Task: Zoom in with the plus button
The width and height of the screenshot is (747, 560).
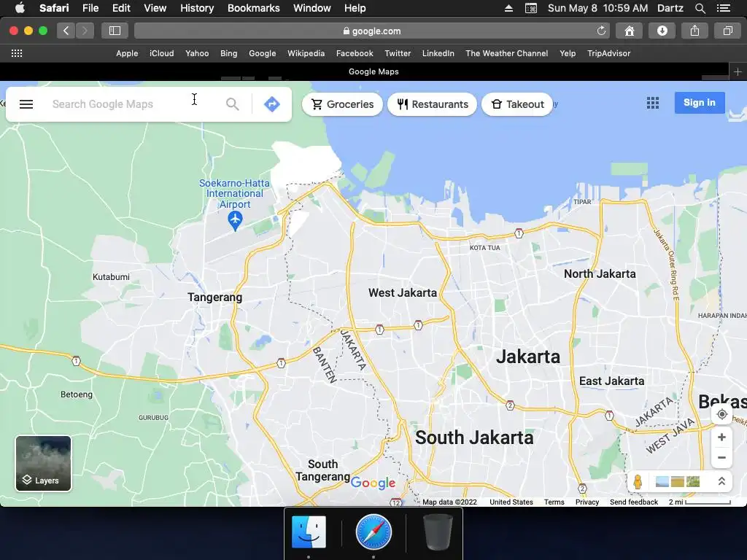Action: pyautogui.click(x=721, y=437)
